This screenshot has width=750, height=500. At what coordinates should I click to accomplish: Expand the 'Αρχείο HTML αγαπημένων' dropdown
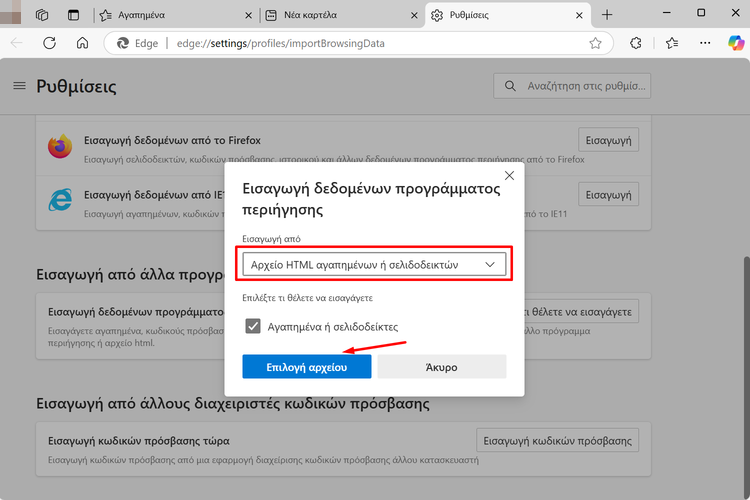click(374, 265)
